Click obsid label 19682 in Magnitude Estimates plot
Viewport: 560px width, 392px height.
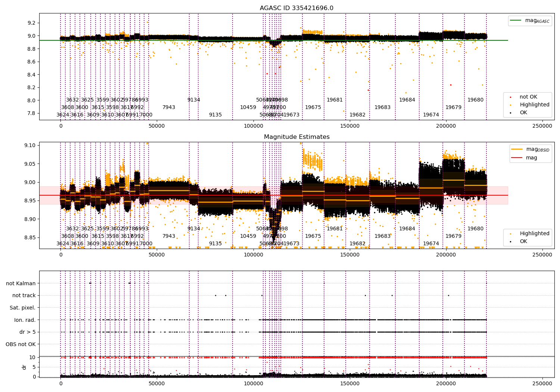[358, 244]
